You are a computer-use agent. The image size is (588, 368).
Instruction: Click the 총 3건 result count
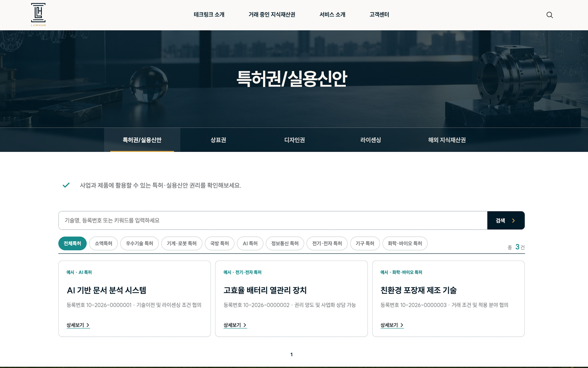516,247
